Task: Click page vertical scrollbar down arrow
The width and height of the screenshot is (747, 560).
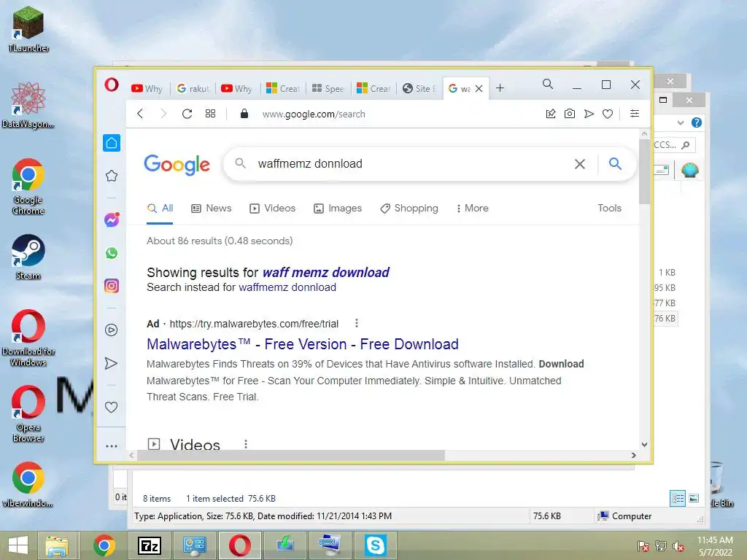Action: pyautogui.click(x=644, y=444)
